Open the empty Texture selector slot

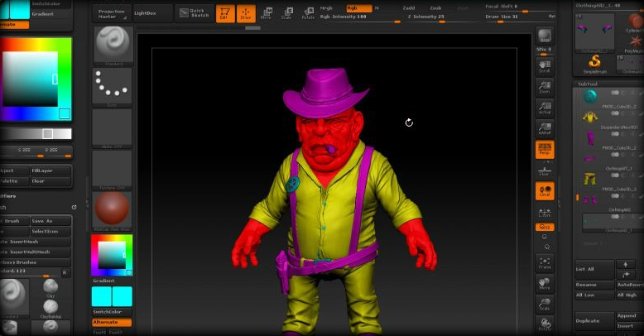112,169
